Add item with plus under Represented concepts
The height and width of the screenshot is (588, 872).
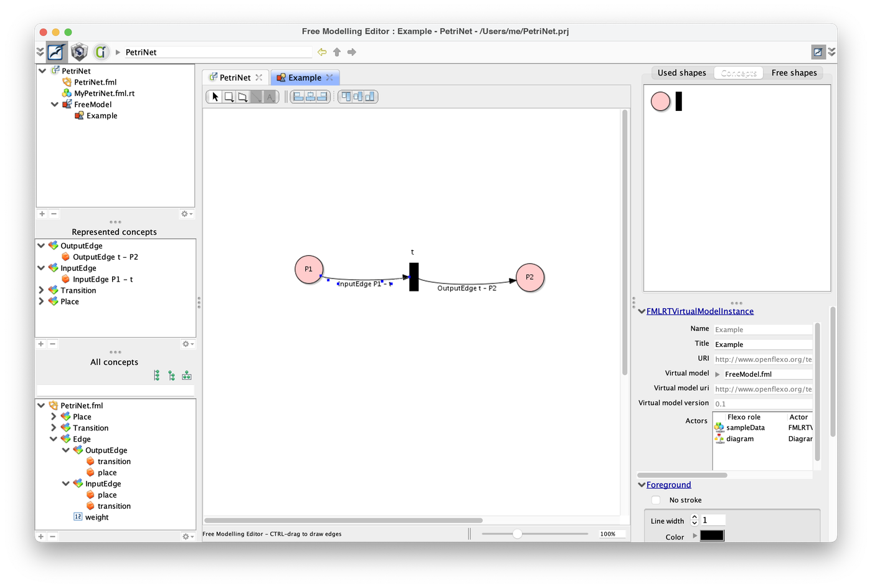pos(41,344)
